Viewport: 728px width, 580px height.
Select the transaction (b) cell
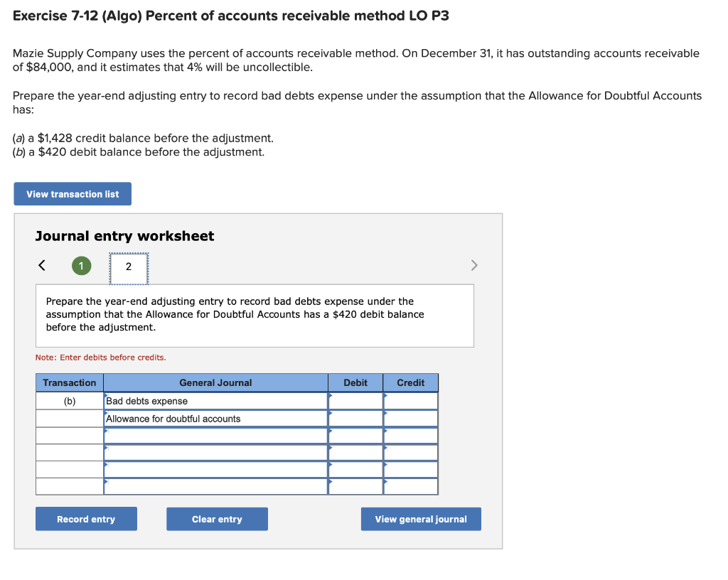70,401
